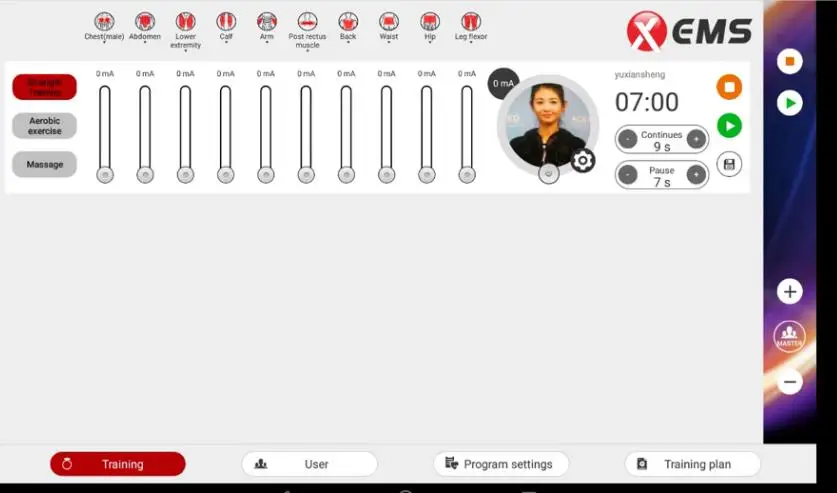Open the MASTER group control icon
Viewport: 837px width, 493px height.
click(789, 337)
